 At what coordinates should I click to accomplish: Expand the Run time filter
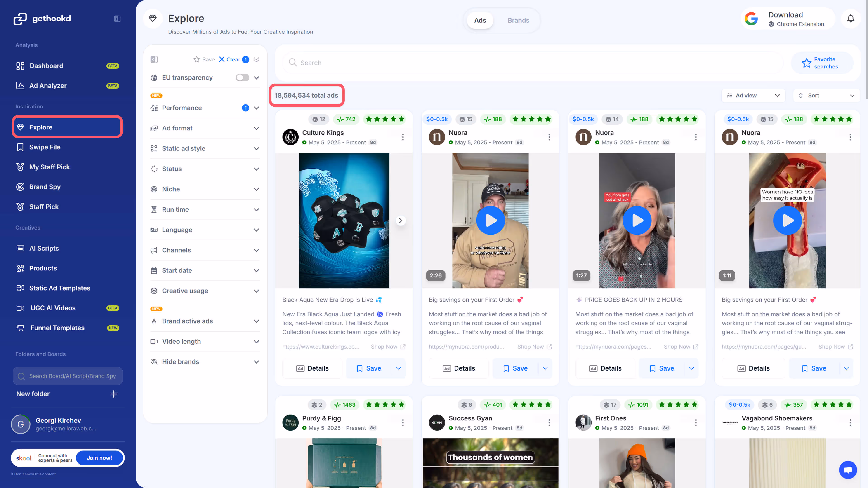(205, 209)
